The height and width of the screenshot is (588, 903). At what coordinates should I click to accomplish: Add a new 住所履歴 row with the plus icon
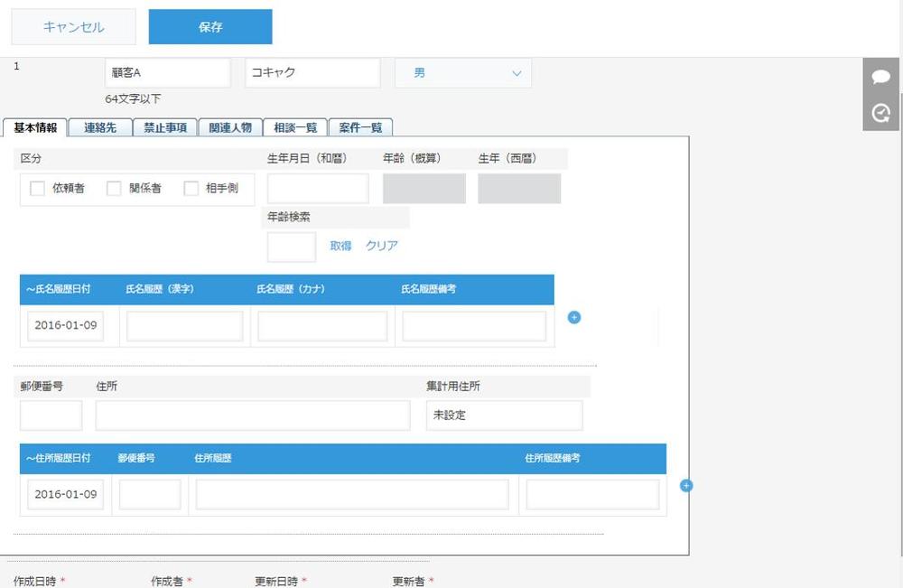[x=687, y=486]
